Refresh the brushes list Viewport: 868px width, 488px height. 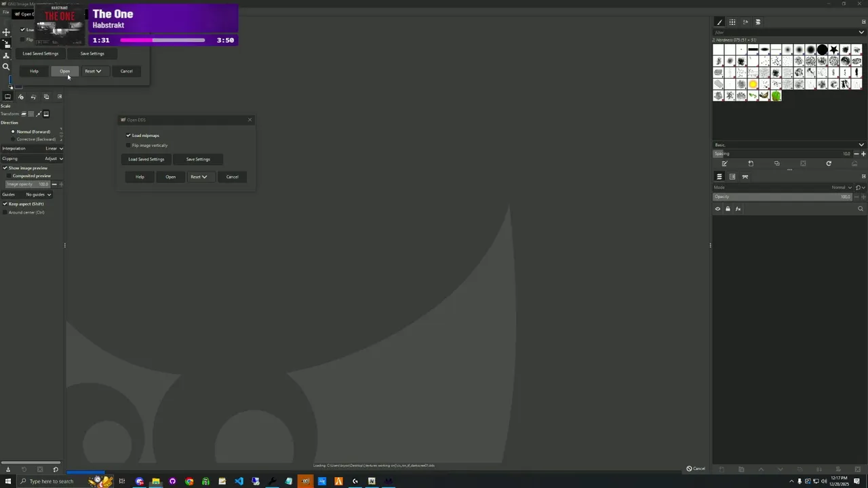pyautogui.click(x=829, y=163)
